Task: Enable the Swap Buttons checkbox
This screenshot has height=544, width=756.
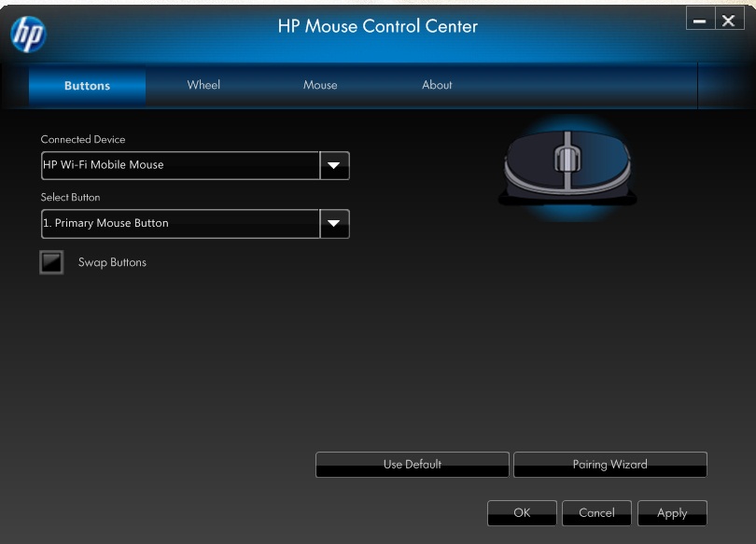Action: click(51, 262)
